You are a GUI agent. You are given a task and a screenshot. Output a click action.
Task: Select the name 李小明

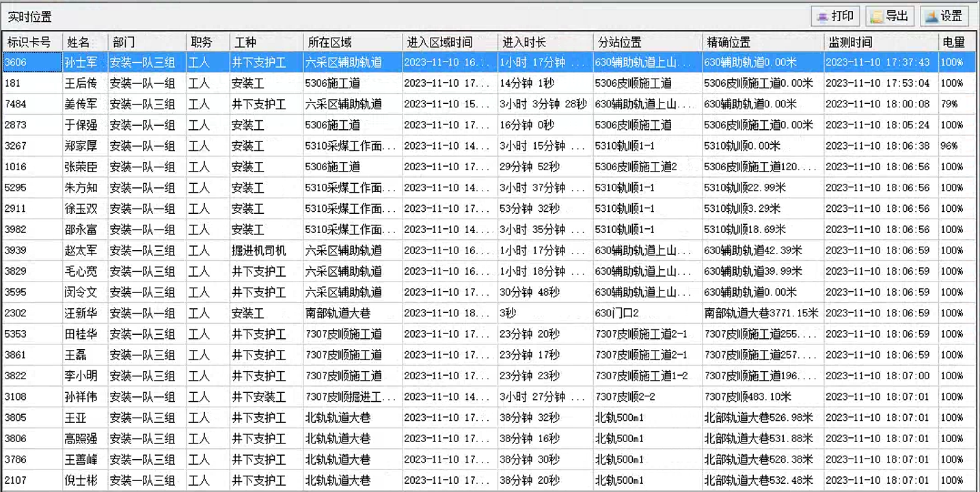[81, 377]
